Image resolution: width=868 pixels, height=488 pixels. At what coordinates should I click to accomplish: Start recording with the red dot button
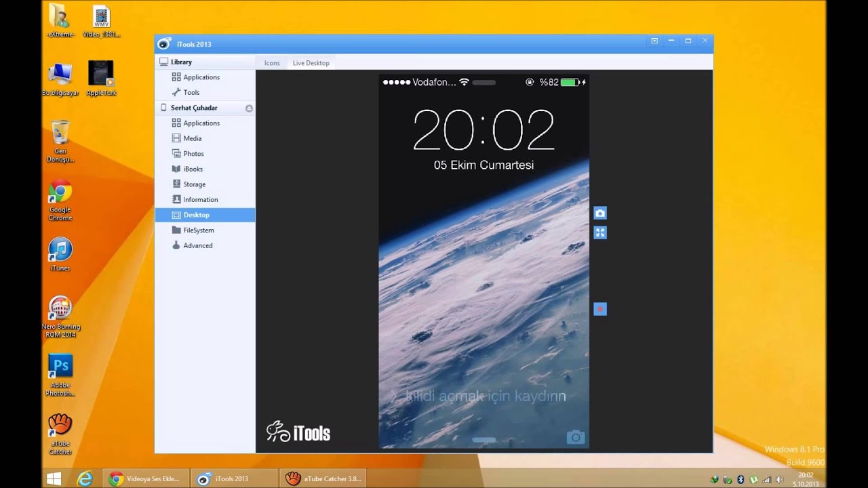[x=600, y=309]
